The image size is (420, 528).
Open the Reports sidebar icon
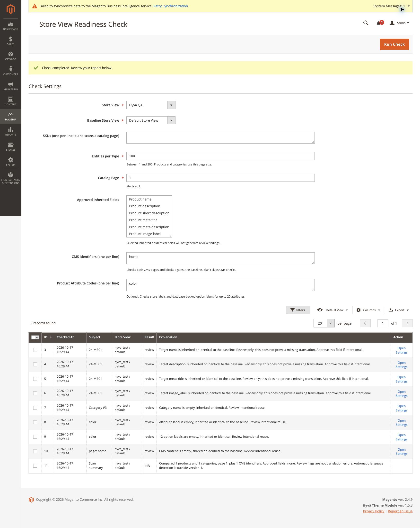tap(10, 131)
